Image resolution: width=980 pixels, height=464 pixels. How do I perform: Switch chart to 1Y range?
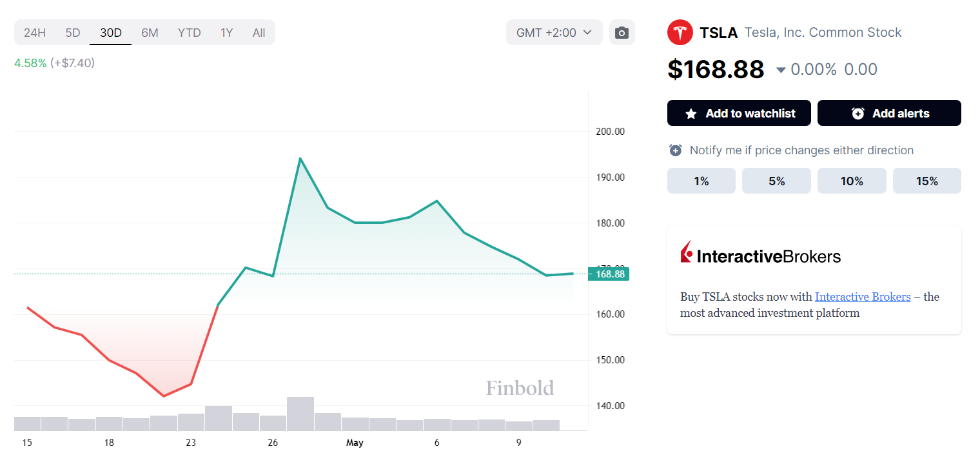tap(226, 32)
